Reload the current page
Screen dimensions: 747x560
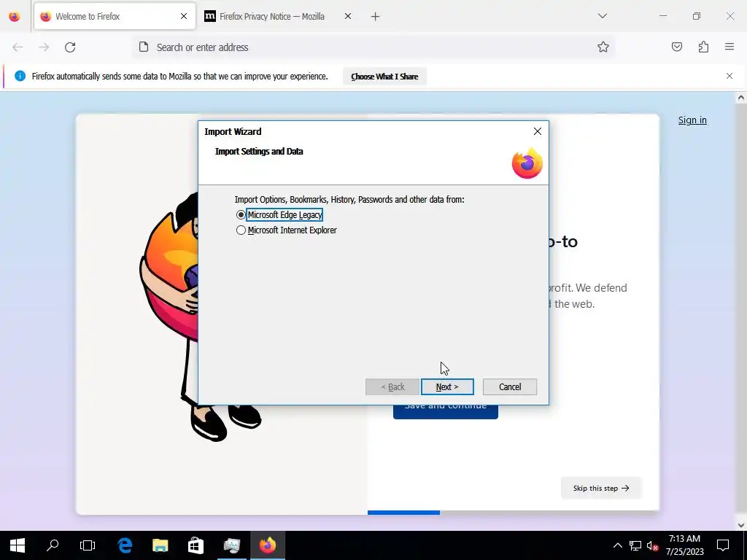pos(70,47)
